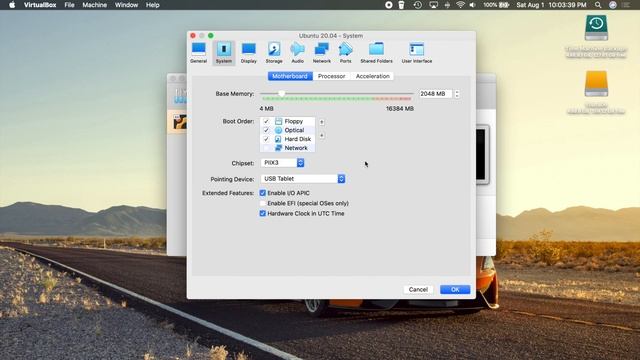Viewport: 640px width, 360px height.
Task: Select the Optical disc icon in boot order
Action: click(x=278, y=130)
